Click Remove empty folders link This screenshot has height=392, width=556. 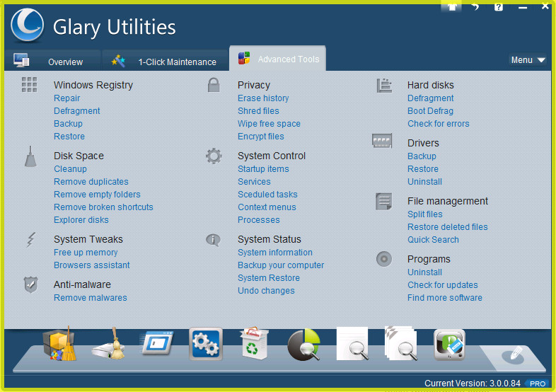pos(97,195)
